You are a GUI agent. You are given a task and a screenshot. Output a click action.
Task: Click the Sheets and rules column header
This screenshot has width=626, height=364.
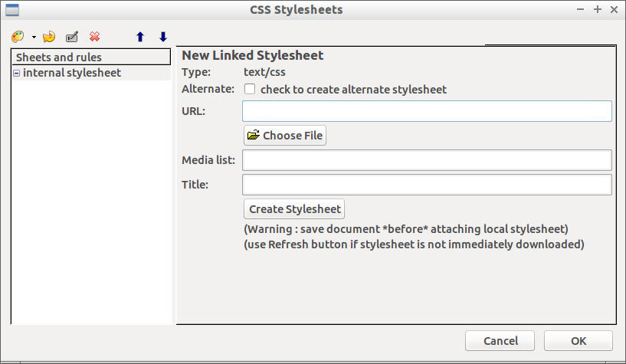(90, 57)
